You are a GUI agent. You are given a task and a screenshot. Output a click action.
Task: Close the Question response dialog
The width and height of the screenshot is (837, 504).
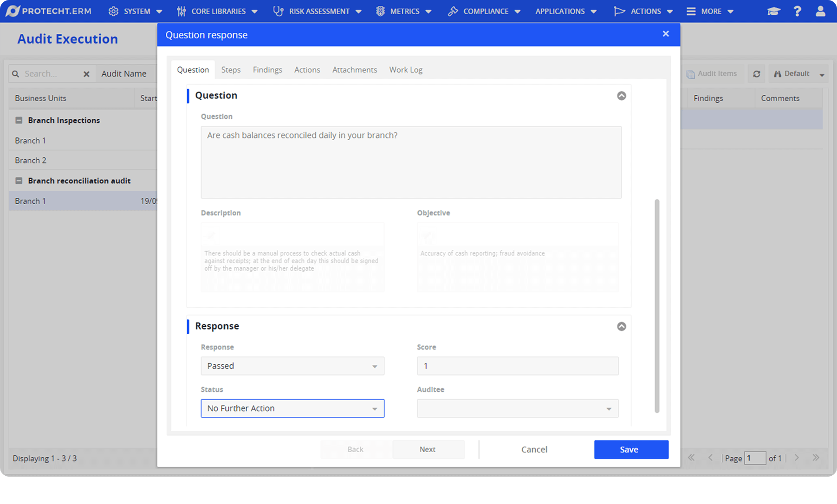(666, 34)
